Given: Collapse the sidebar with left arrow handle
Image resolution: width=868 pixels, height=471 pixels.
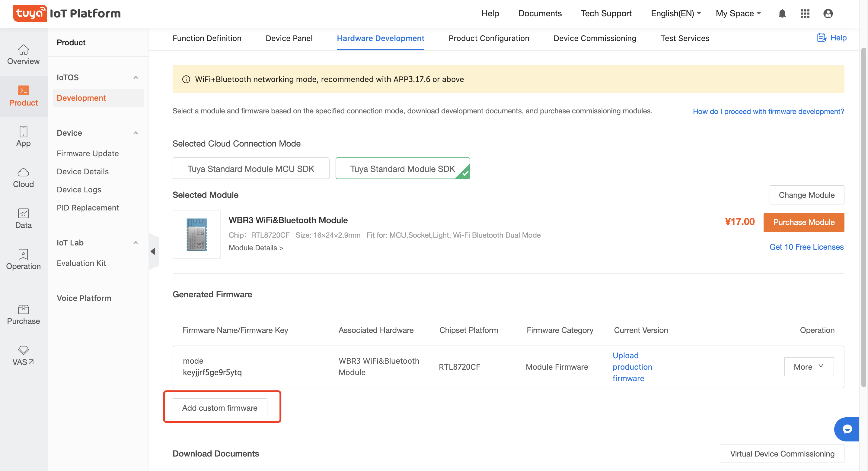Looking at the screenshot, I should [x=153, y=251].
